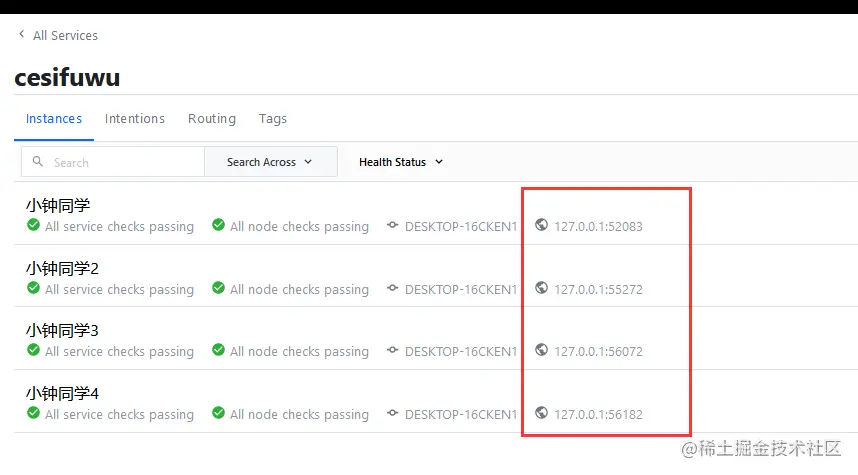
Task: View the Tags tab
Action: (273, 119)
